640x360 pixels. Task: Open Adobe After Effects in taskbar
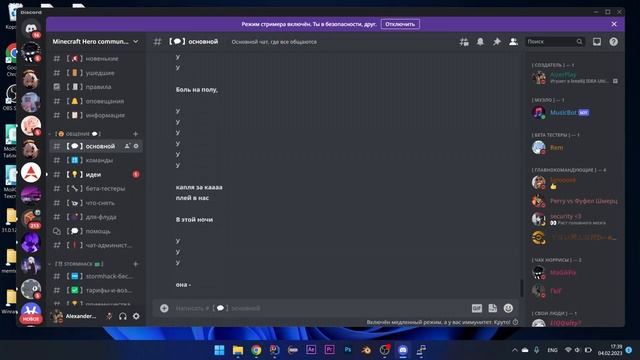[311, 350]
